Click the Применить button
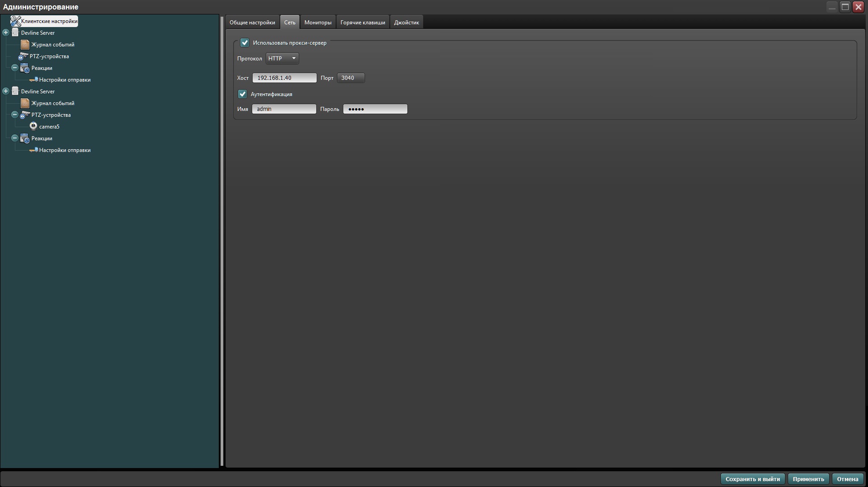Screen dimensions: 868x487 pyautogui.click(x=808, y=478)
